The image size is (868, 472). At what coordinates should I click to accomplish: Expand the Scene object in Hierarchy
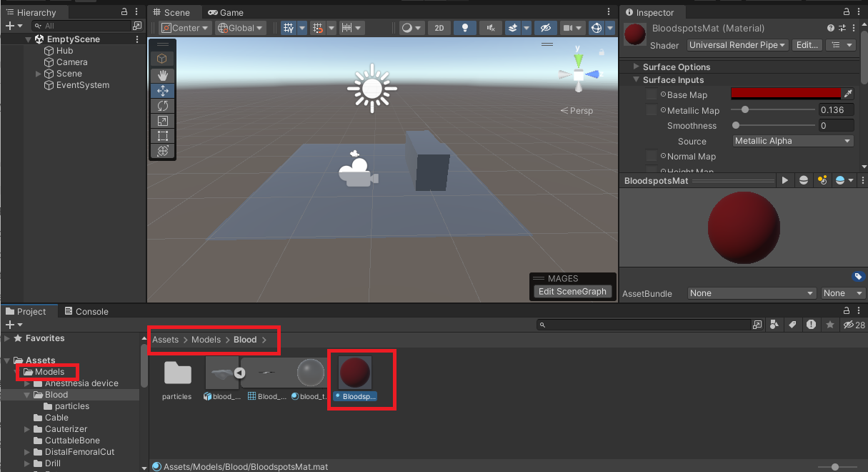tap(39, 74)
